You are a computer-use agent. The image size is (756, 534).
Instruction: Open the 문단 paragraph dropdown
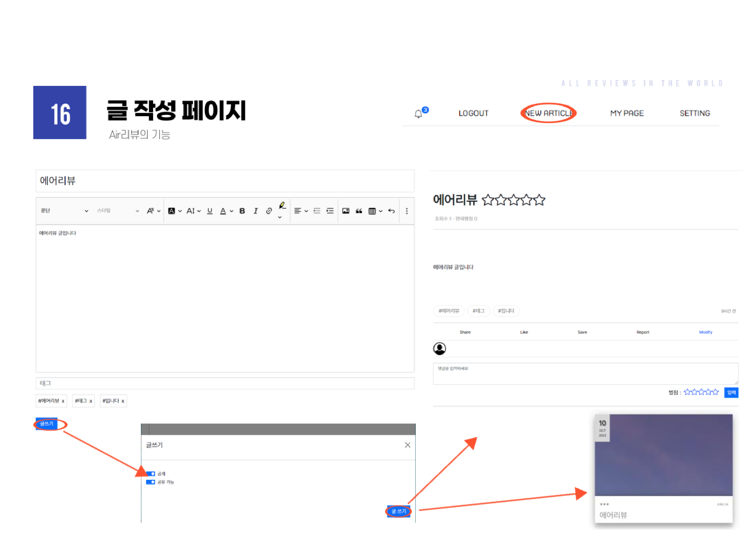[64, 211]
